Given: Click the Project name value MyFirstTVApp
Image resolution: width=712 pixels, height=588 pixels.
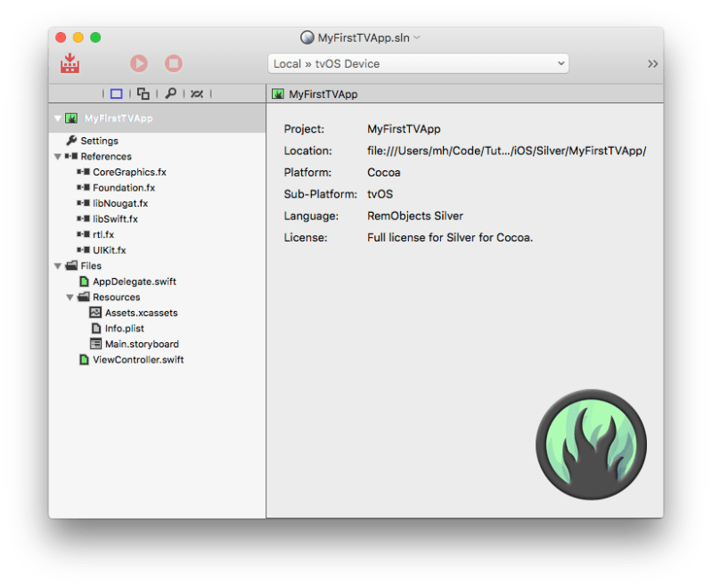Looking at the screenshot, I should click(x=404, y=129).
